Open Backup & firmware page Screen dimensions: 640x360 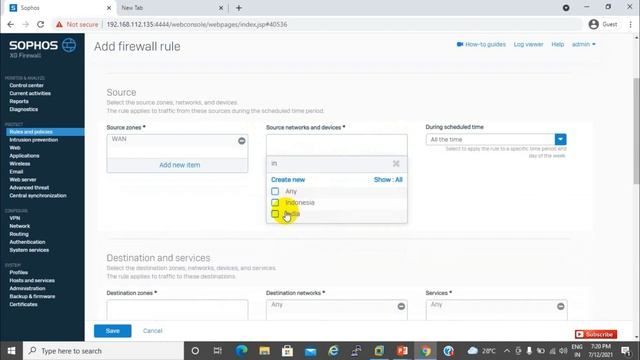(x=32, y=296)
